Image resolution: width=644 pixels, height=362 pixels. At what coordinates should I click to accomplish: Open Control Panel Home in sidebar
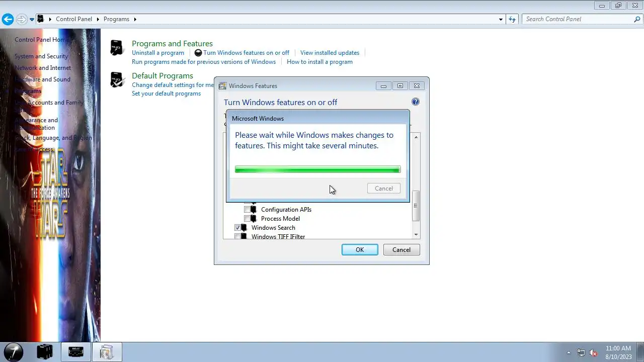(41, 40)
